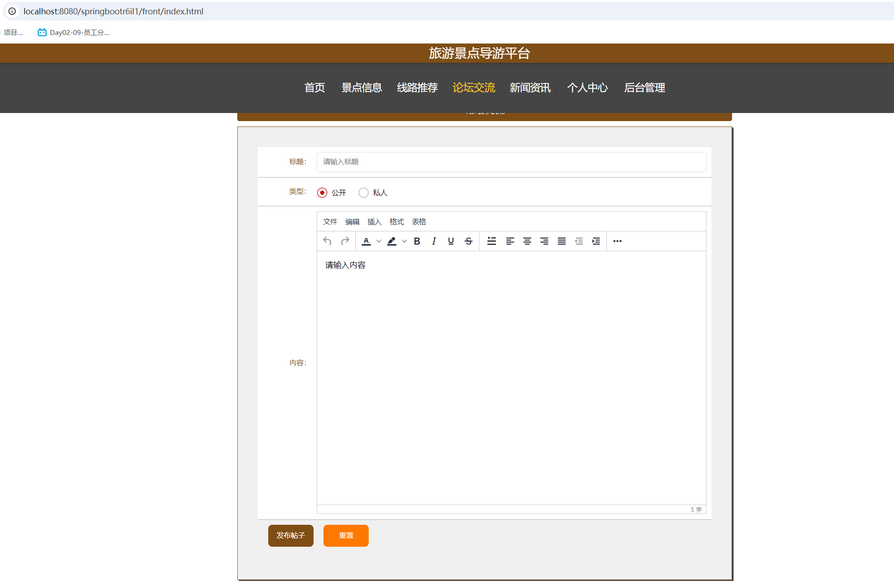The height and width of the screenshot is (588, 894).
Task: Click the increase indent icon
Action: 596,241
